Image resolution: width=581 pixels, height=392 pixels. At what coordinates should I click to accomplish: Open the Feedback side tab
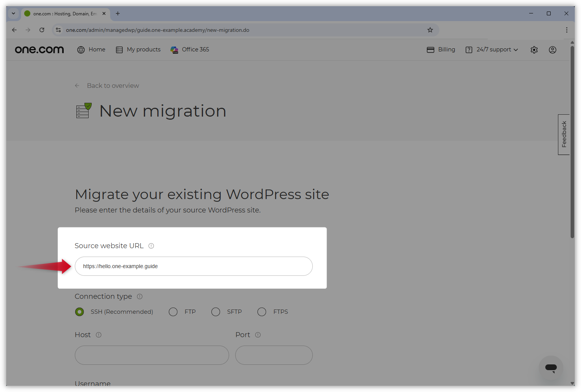click(x=564, y=135)
